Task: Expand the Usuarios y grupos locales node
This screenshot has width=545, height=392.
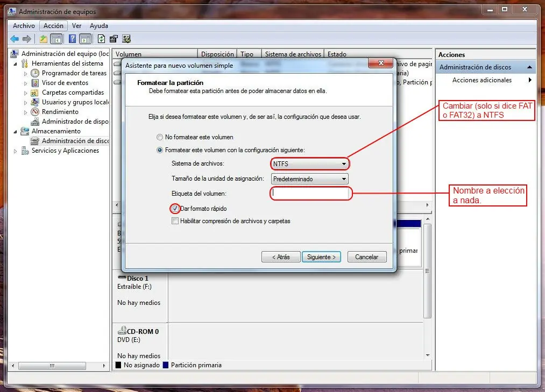Action: pyautogui.click(x=25, y=103)
